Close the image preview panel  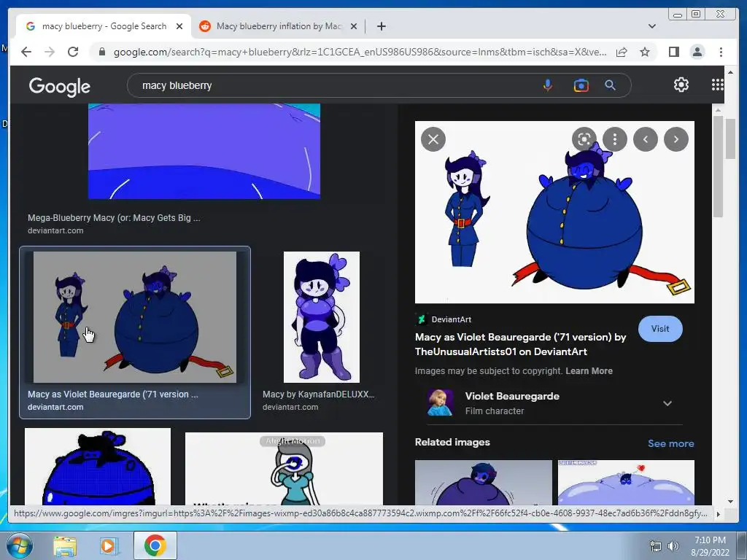(433, 139)
